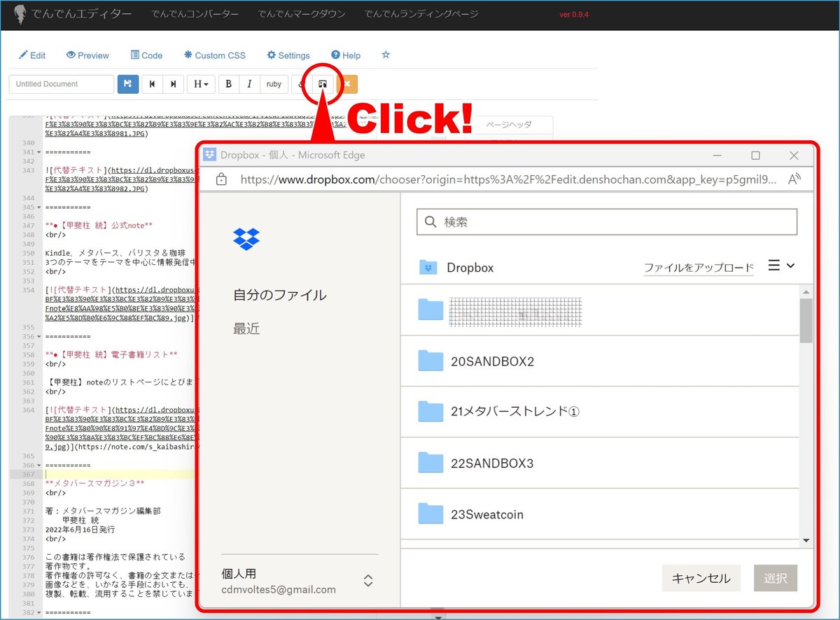
Task: Switch to the Preview tab
Action: click(x=87, y=55)
